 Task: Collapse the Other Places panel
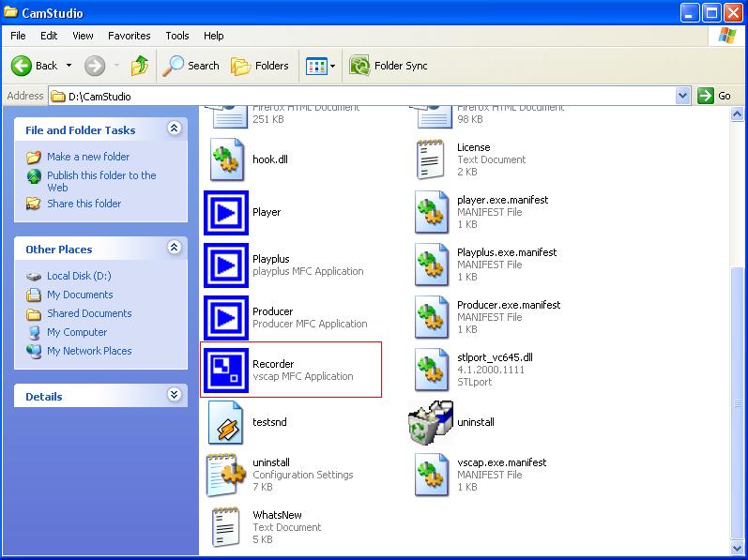pos(175,248)
